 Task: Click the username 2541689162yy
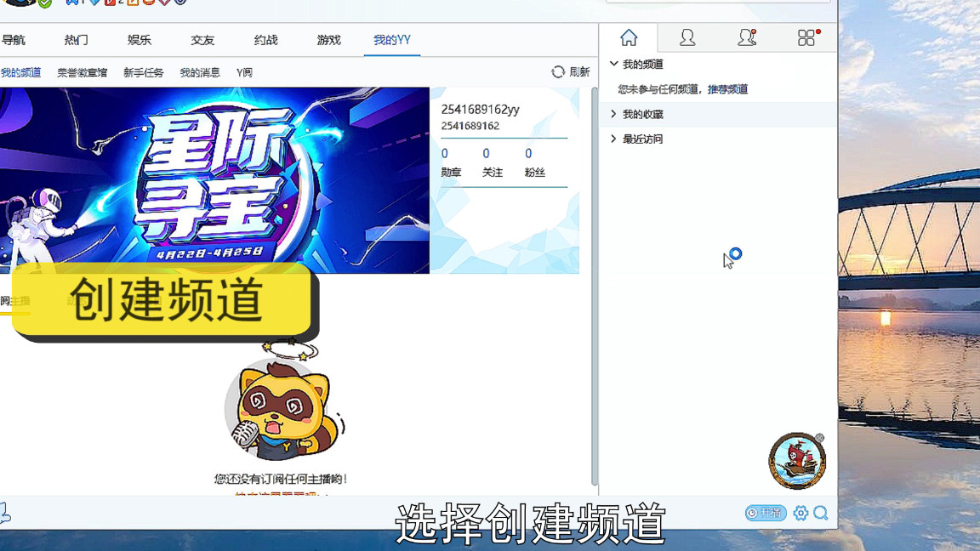pyautogui.click(x=480, y=110)
